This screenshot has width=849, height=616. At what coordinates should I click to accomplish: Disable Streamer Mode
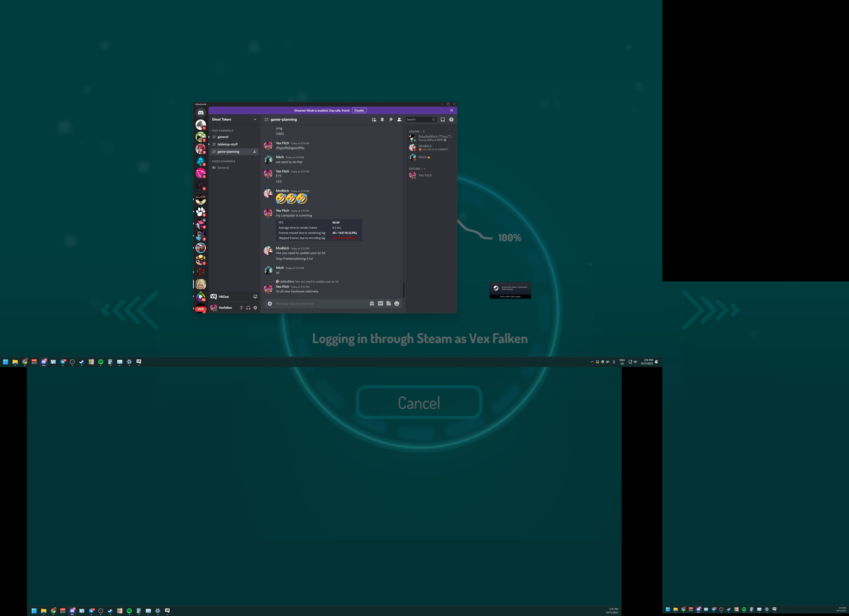point(359,111)
